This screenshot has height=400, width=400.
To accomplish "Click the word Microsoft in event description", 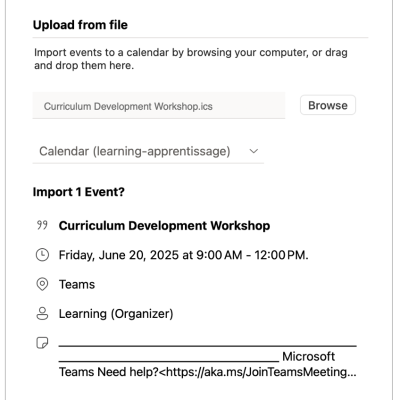I will (x=308, y=357).
